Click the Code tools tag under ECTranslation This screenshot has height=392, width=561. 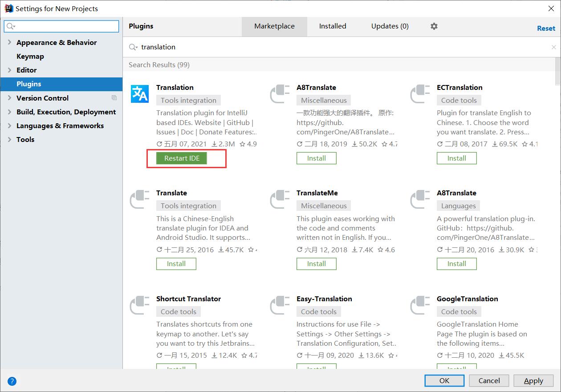[459, 101]
